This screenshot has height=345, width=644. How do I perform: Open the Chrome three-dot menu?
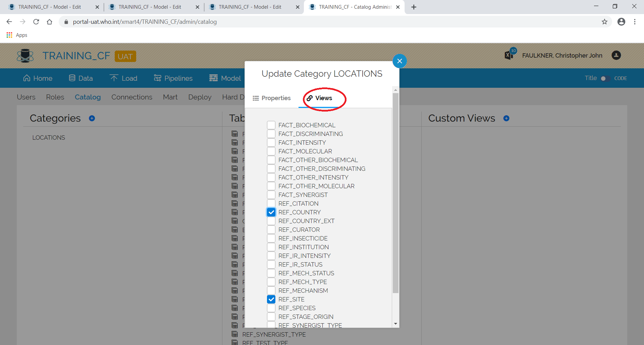(635, 22)
